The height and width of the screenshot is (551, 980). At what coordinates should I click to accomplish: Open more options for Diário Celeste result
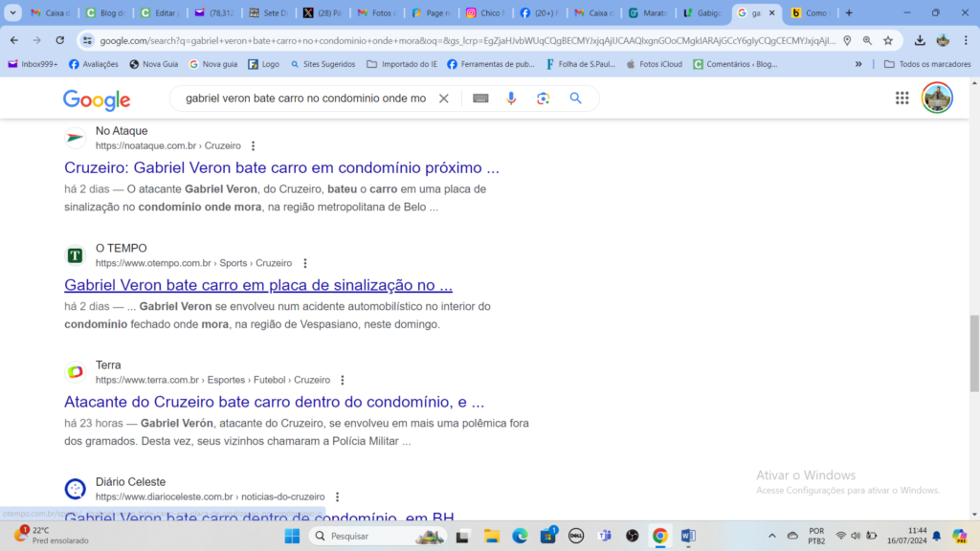tap(338, 497)
